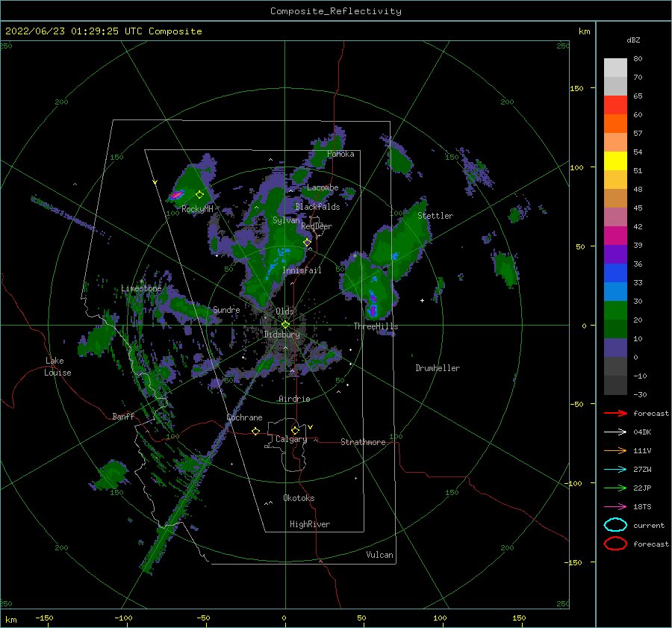Click the 18TS legend text
The image size is (672, 628).
(x=642, y=507)
